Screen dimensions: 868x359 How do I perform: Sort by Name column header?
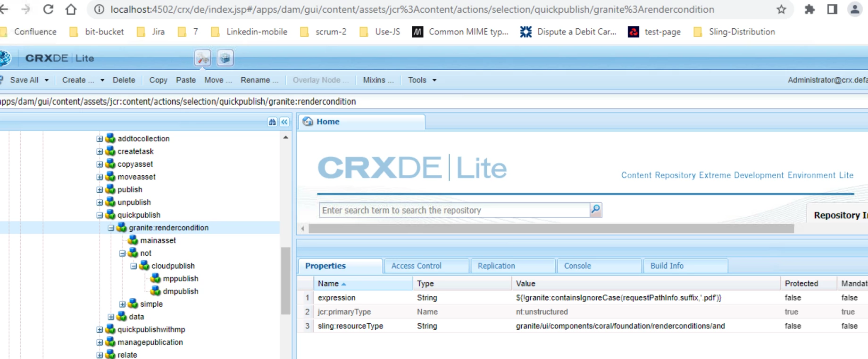(x=362, y=283)
